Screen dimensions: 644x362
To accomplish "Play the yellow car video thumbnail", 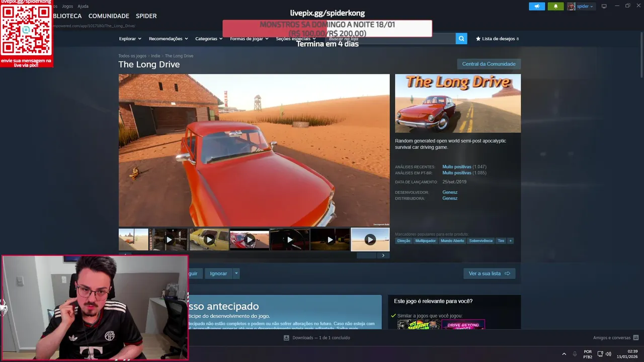I will (x=209, y=240).
